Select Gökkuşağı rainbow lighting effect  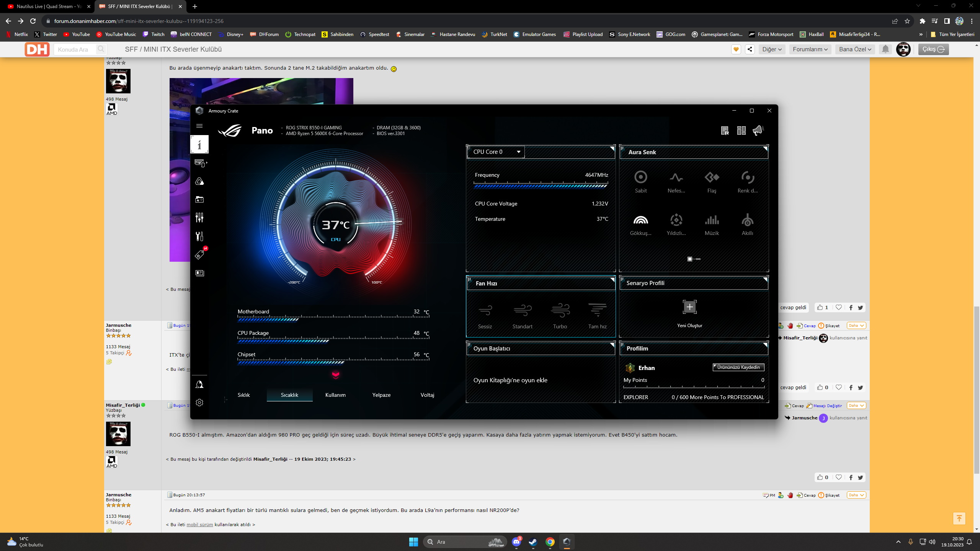(641, 224)
